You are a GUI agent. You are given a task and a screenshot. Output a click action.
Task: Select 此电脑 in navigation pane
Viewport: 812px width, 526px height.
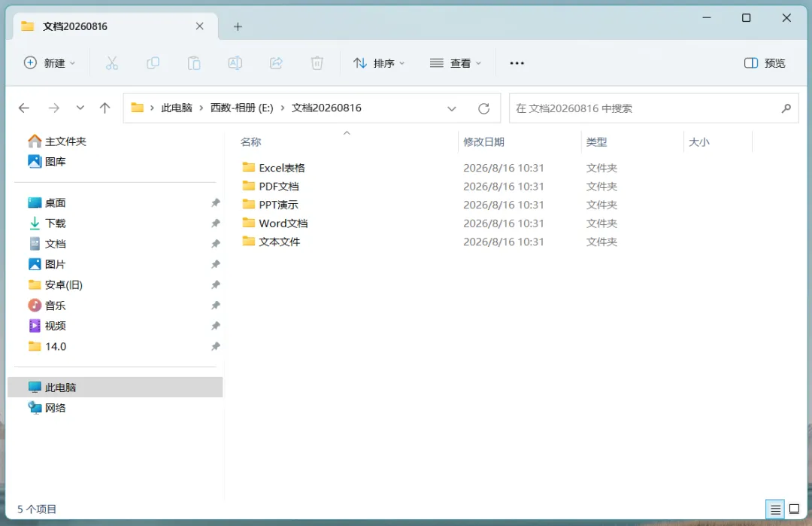115,387
